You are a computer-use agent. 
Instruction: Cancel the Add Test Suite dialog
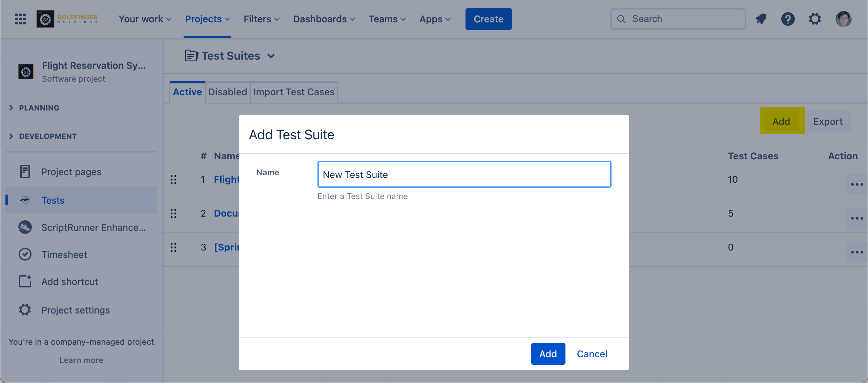point(592,354)
